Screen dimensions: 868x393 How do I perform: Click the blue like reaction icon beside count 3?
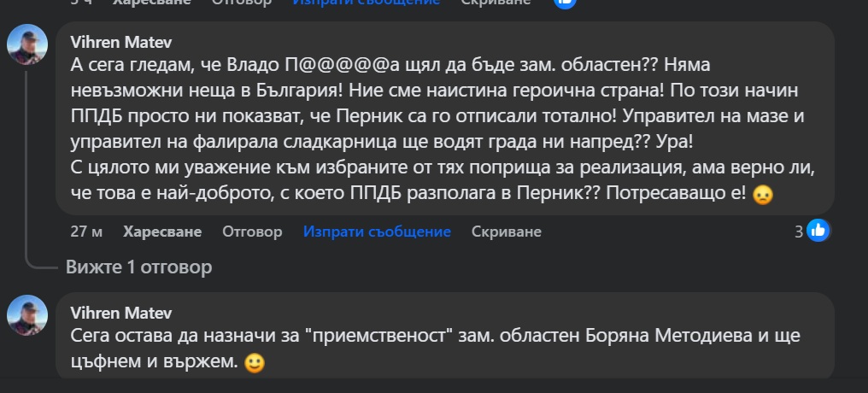click(818, 230)
